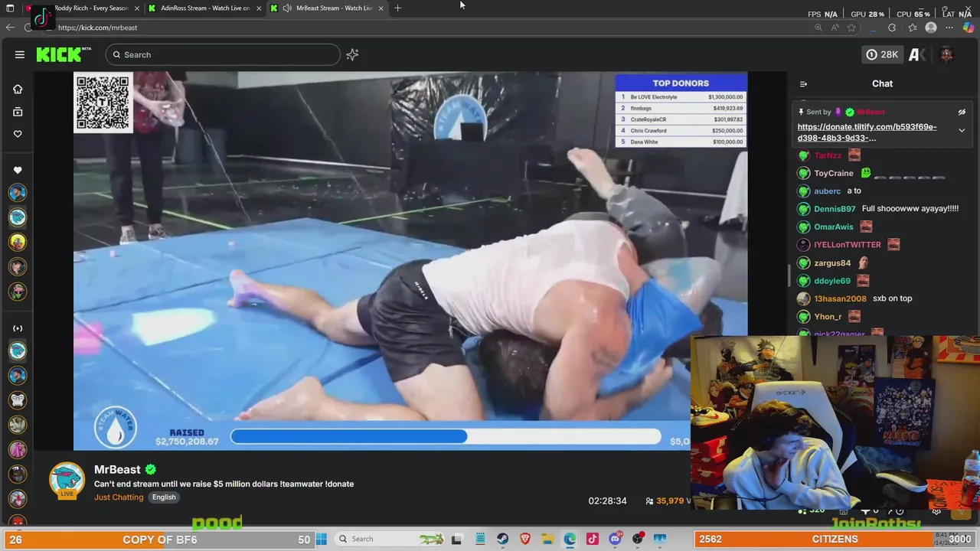Viewport: 980px width, 551px height.
Task: Open the Copilot sidebar icon
Action: 969,28
